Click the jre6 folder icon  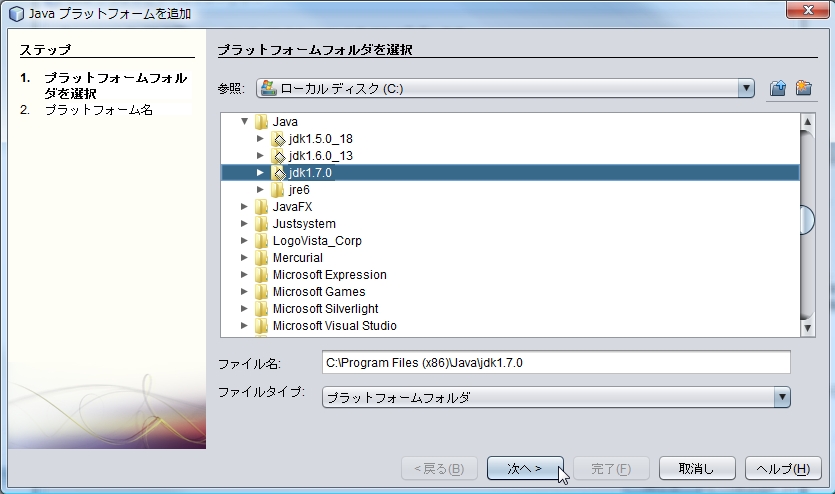point(278,190)
